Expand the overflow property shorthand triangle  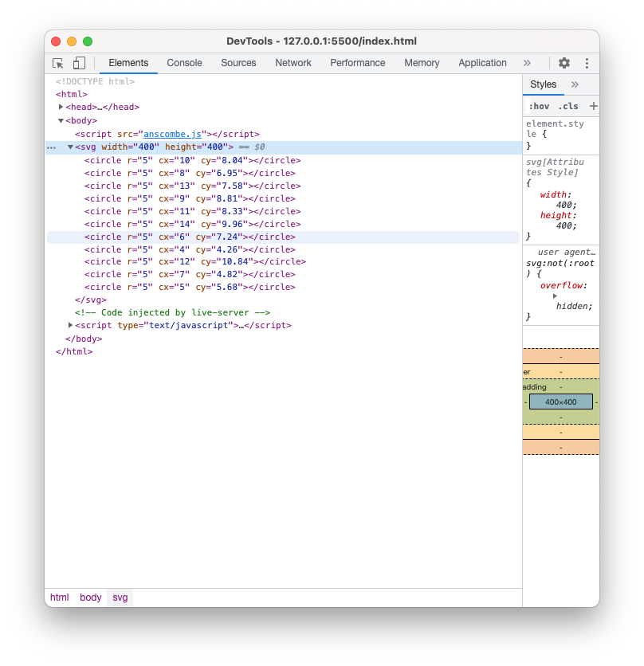[x=555, y=296]
